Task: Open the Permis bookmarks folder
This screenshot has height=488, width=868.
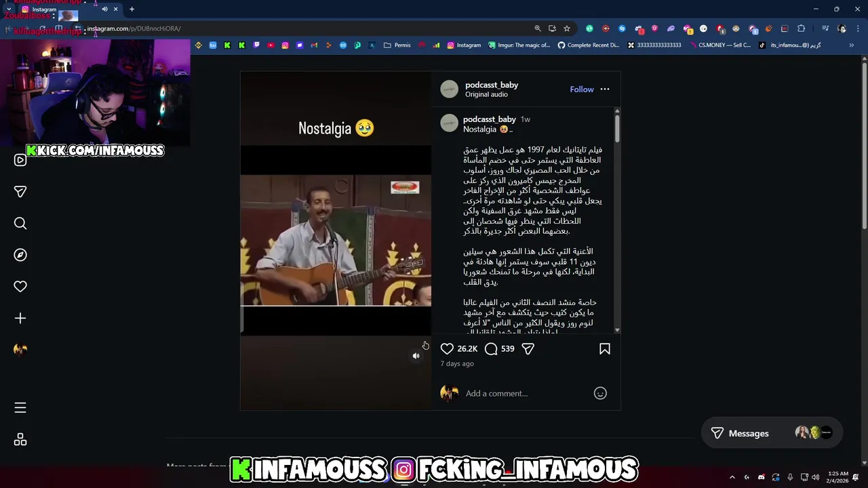Action: 397,45
